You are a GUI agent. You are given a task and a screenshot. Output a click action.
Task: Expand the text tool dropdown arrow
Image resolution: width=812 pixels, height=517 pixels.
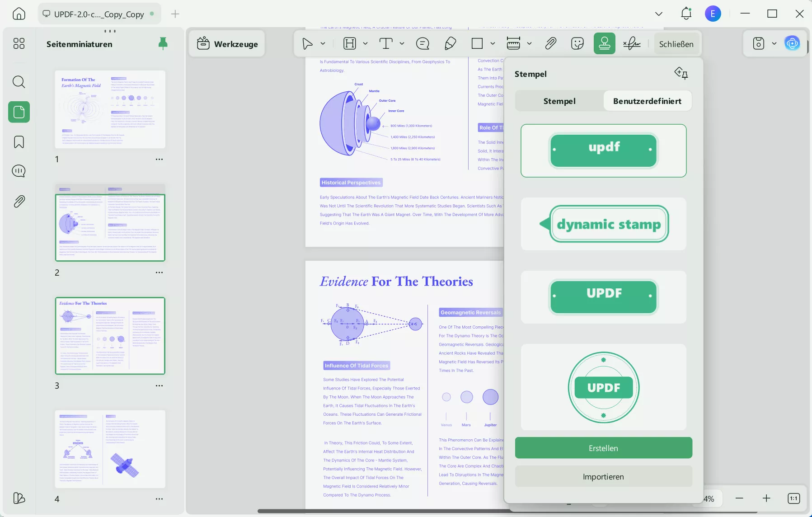pyautogui.click(x=402, y=44)
